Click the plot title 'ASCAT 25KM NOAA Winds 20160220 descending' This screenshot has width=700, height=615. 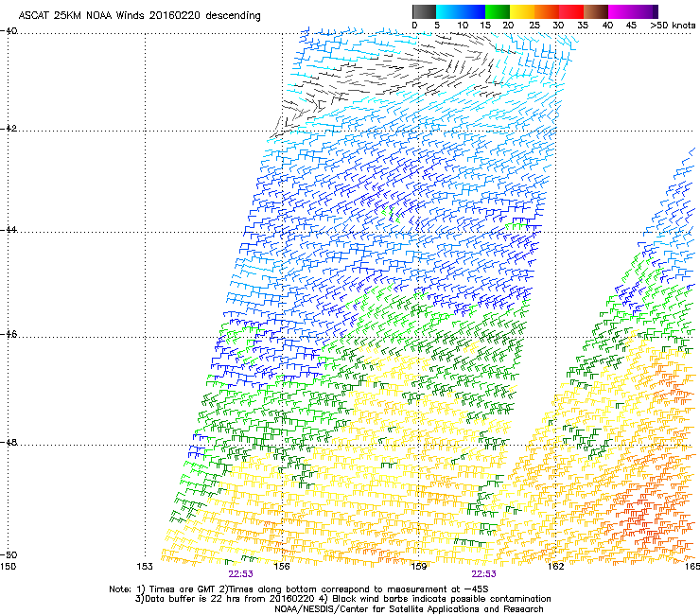tap(139, 16)
